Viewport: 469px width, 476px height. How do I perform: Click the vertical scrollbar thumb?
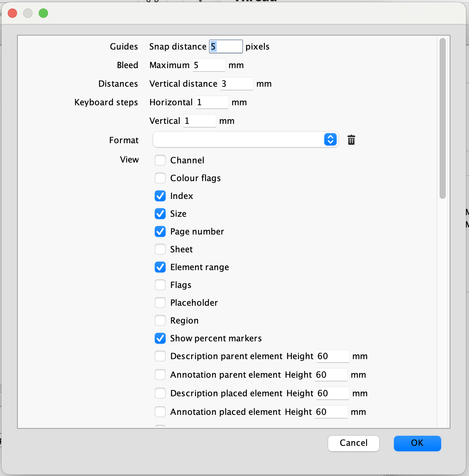point(442,118)
